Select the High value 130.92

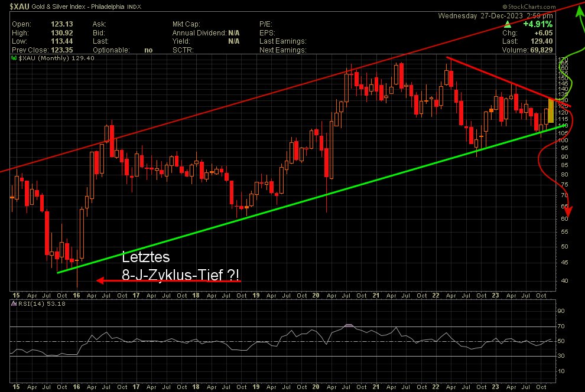point(62,33)
